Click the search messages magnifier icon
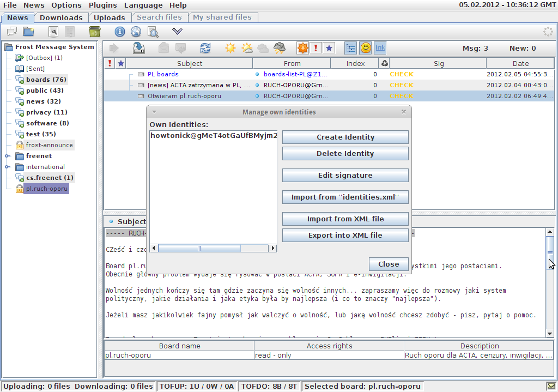The image size is (558, 392). (153, 32)
